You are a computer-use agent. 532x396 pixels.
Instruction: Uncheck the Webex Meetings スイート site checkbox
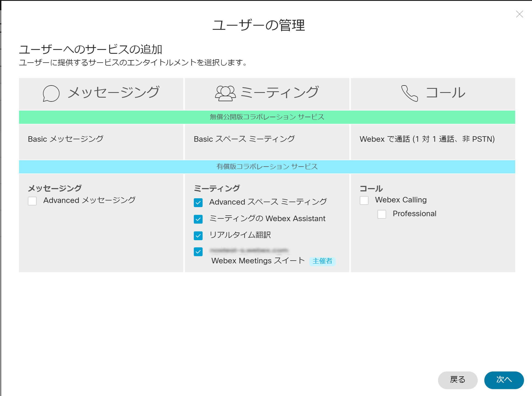198,252
